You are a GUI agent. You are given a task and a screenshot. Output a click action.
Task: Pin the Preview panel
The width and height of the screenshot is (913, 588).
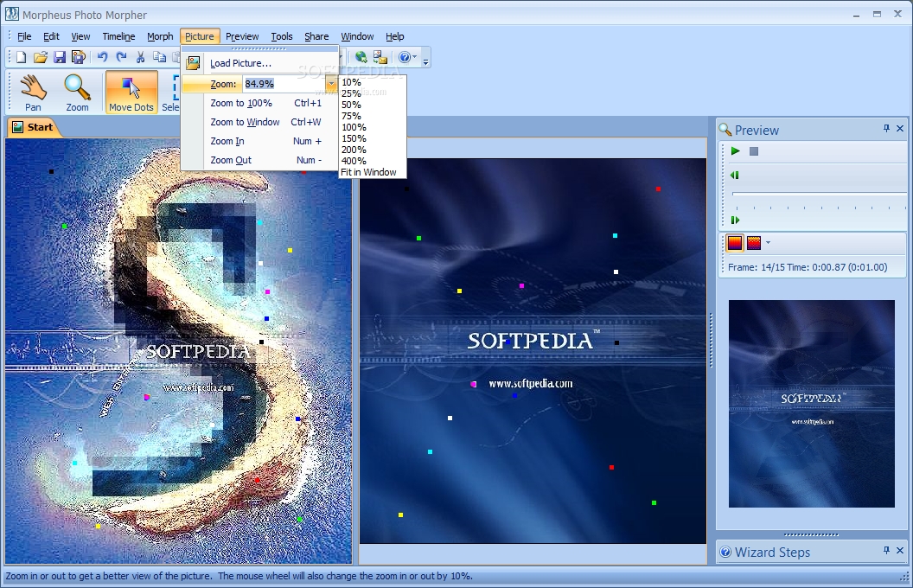[886, 129]
